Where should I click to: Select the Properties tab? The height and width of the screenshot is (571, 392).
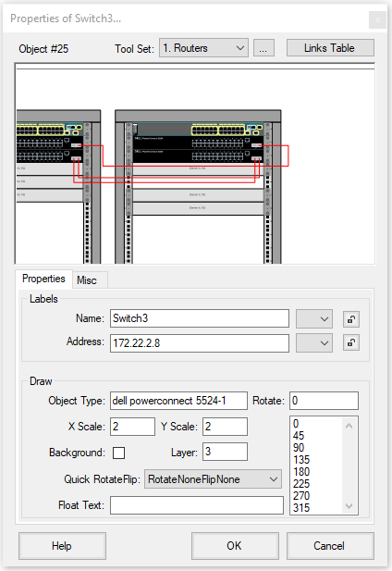43,279
